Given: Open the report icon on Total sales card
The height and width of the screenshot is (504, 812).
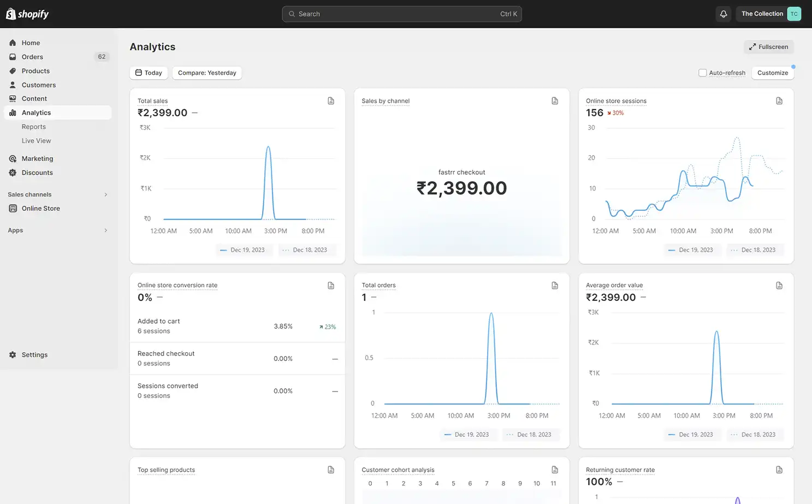Looking at the screenshot, I should 331,100.
